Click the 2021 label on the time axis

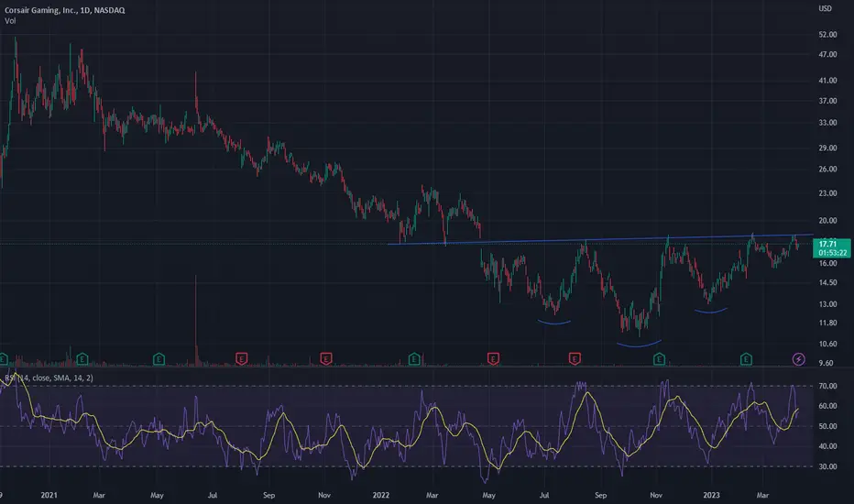coord(49,495)
